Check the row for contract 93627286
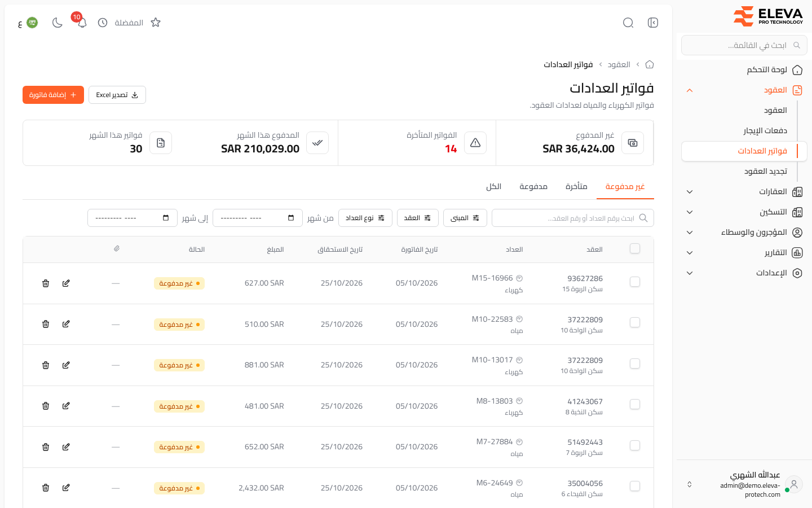The image size is (812, 508). pos(635,282)
